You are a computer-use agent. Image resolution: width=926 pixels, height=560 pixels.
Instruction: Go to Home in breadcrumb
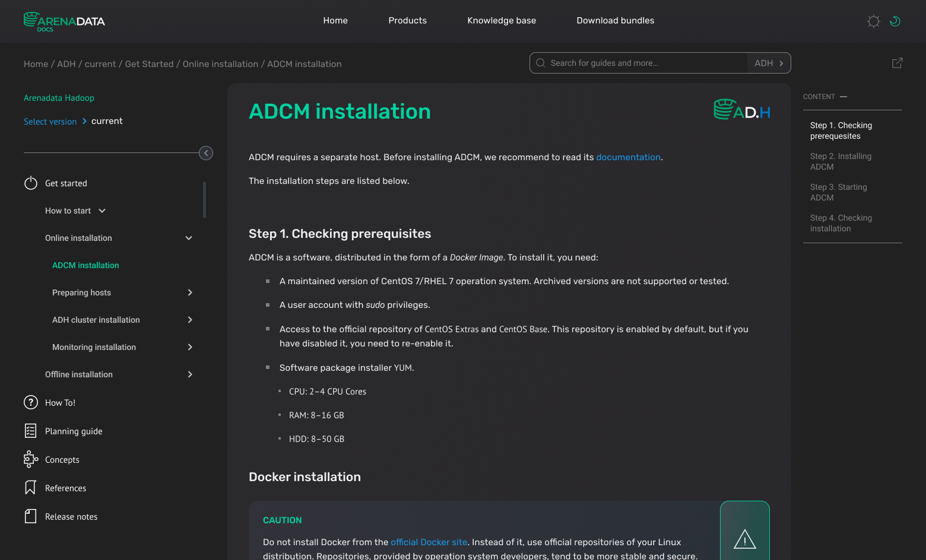click(36, 64)
